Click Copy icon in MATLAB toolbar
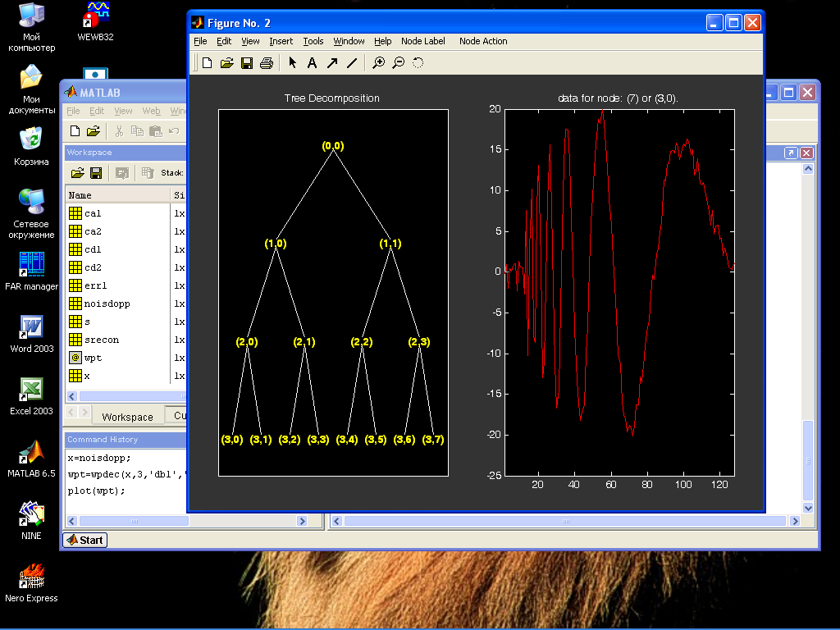The image size is (840, 630). point(137,130)
